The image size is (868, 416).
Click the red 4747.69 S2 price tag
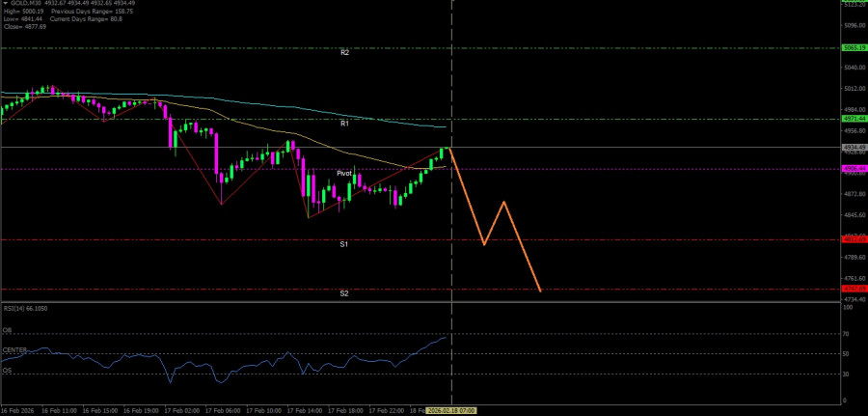click(x=854, y=289)
